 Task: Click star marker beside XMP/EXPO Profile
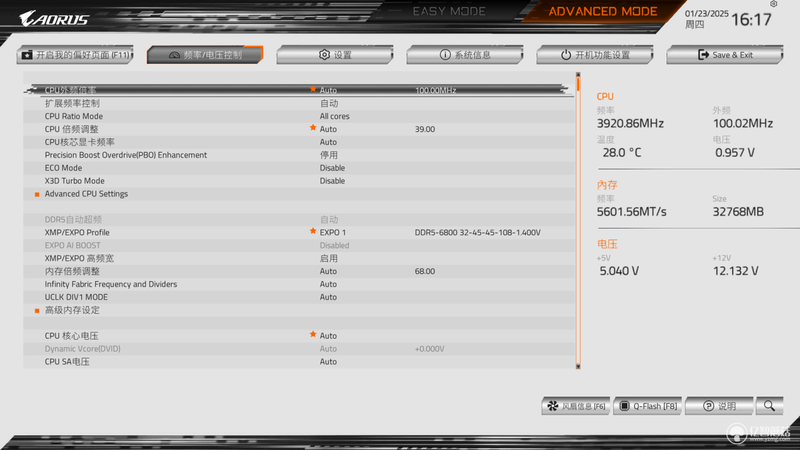(313, 231)
